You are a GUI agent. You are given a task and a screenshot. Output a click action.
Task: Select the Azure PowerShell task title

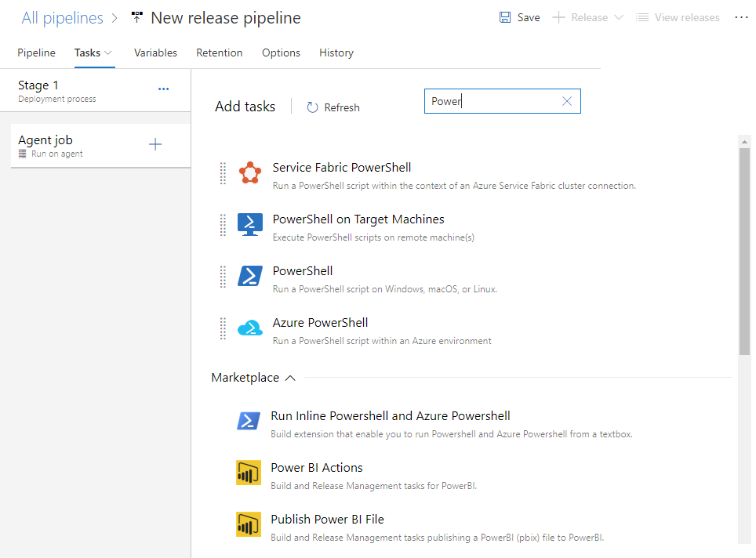point(320,322)
